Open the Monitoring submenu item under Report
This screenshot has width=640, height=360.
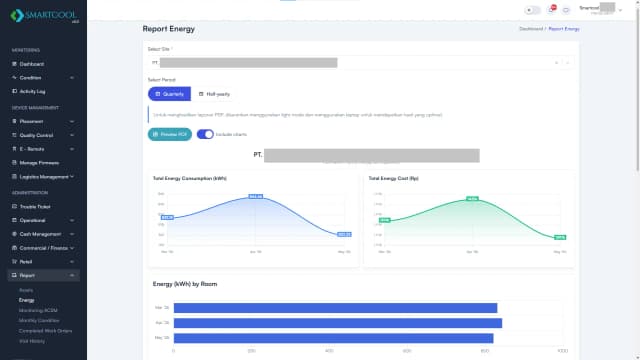[x=38, y=310]
